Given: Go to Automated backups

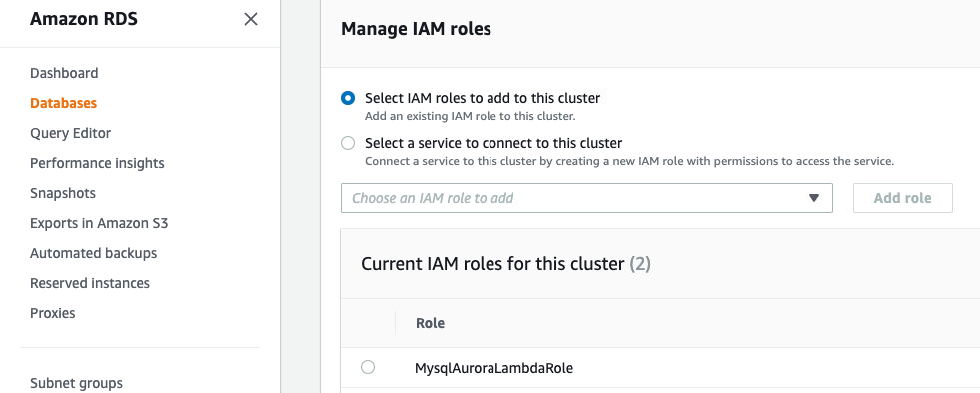Looking at the screenshot, I should click(x=93, y=253).
